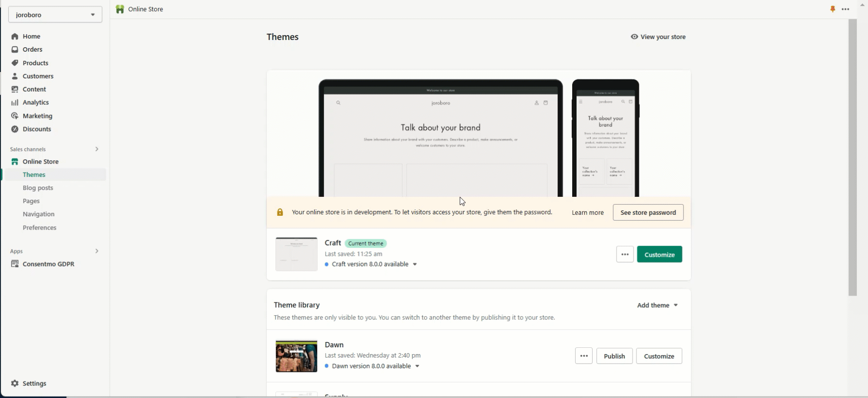Publish the Dawn theme
The image size is (868, 398).
(x=614, y=356)
